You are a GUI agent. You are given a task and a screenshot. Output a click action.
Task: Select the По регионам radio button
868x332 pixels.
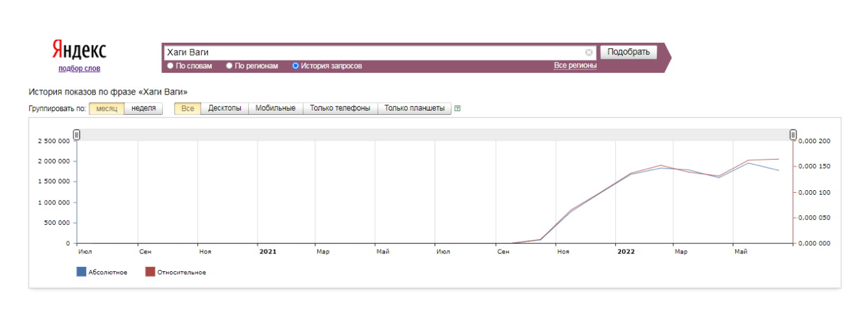point(229,66)
